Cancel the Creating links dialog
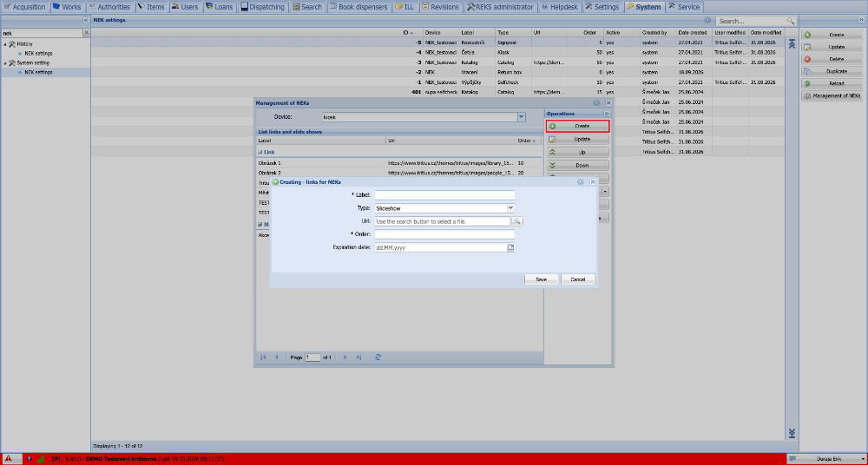The height and width of the screenshot is (465, 868). 578,279
